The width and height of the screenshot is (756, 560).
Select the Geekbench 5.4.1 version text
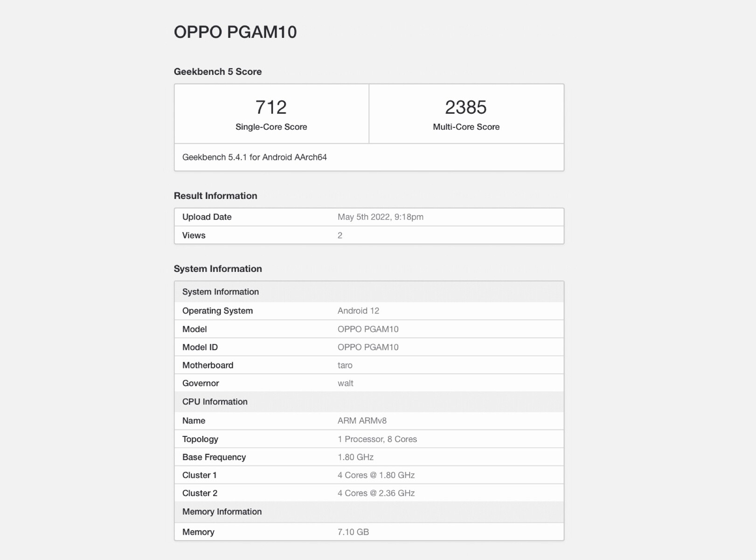tap(254, 157)
